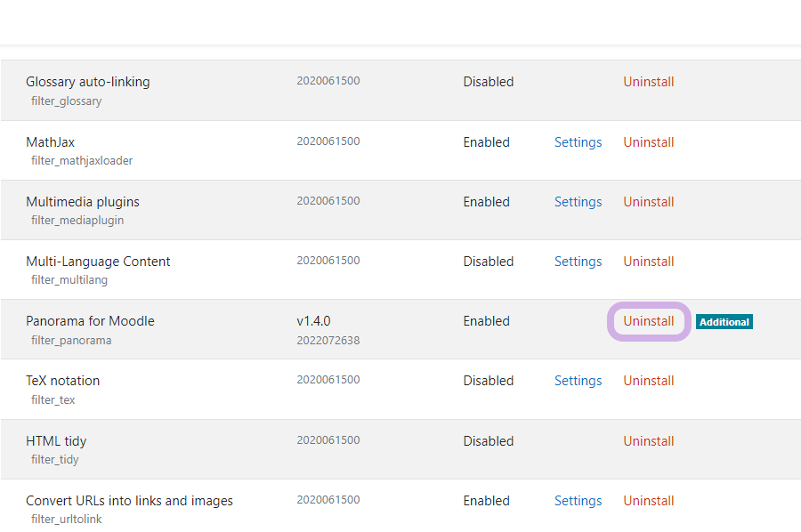The image size is (801, 532).
Task: Uninstall the Multimedia plugins filter
Action: [648, 202]
